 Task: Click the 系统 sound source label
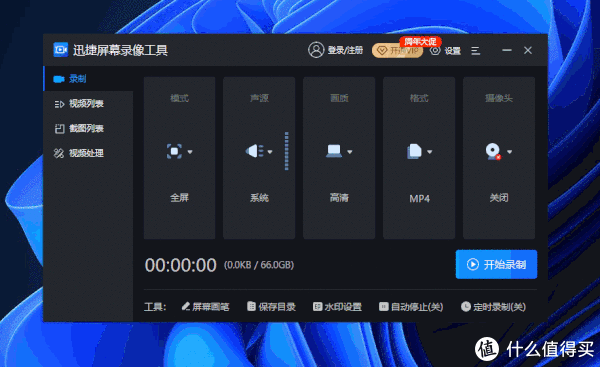pos(259,197)
